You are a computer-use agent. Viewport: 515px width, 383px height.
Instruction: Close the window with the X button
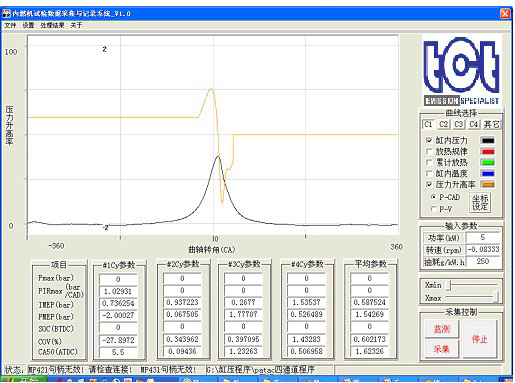pyautogui.click(x=505, y=14)
